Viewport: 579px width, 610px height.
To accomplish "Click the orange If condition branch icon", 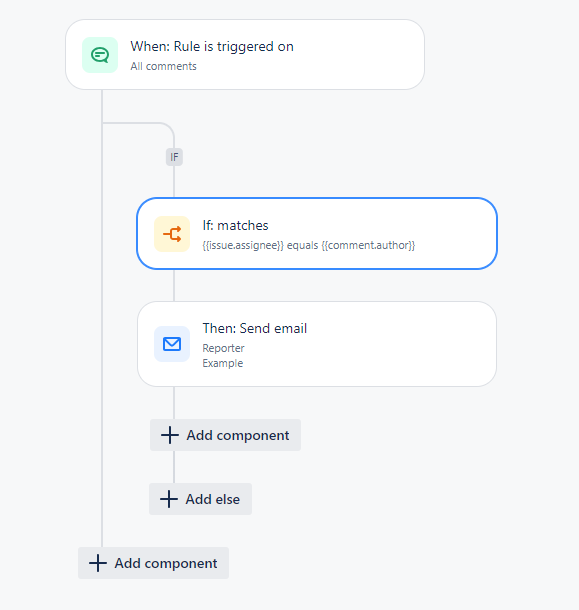I will click(172, 234).
